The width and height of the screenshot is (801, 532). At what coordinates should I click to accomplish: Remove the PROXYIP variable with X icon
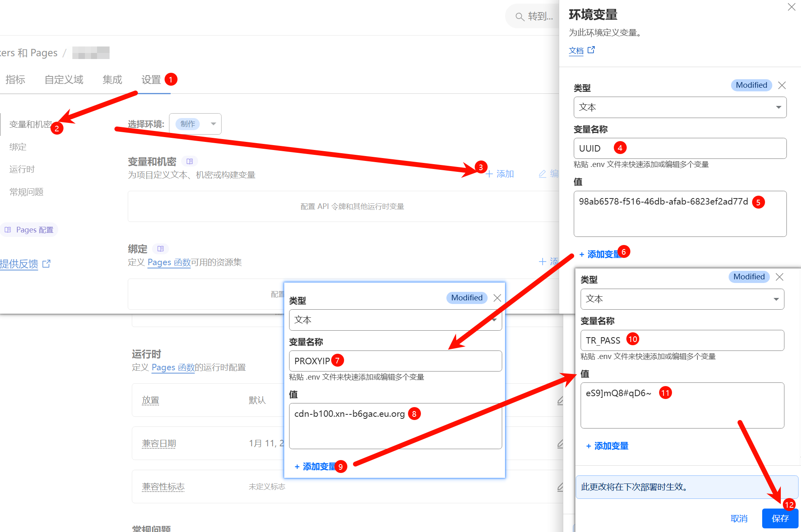coord(497,298)
